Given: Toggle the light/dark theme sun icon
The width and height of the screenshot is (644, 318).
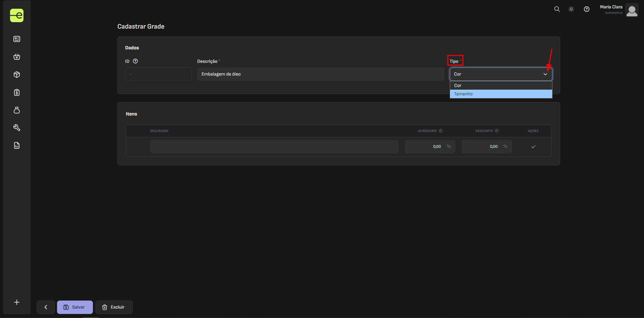Looking at the screenshot, I should click(571, 9).
